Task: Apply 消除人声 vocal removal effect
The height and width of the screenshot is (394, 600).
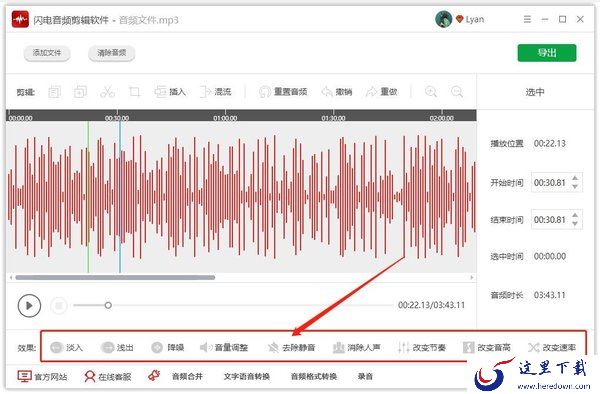Action: tap(357, 347)
